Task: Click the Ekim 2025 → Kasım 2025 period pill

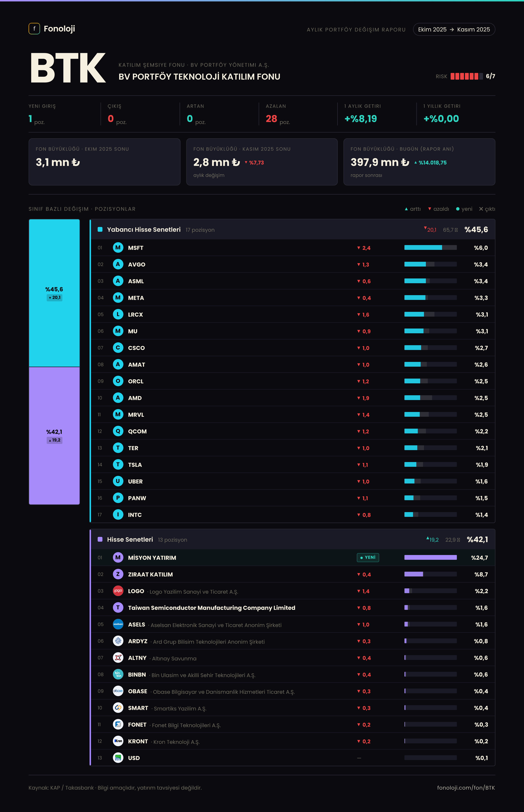Action: pyautogui.click(x=454, y=29)
